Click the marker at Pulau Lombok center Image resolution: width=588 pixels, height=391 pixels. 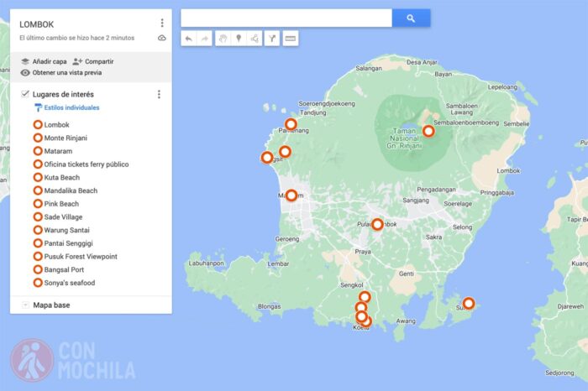(x=377, y=224)
